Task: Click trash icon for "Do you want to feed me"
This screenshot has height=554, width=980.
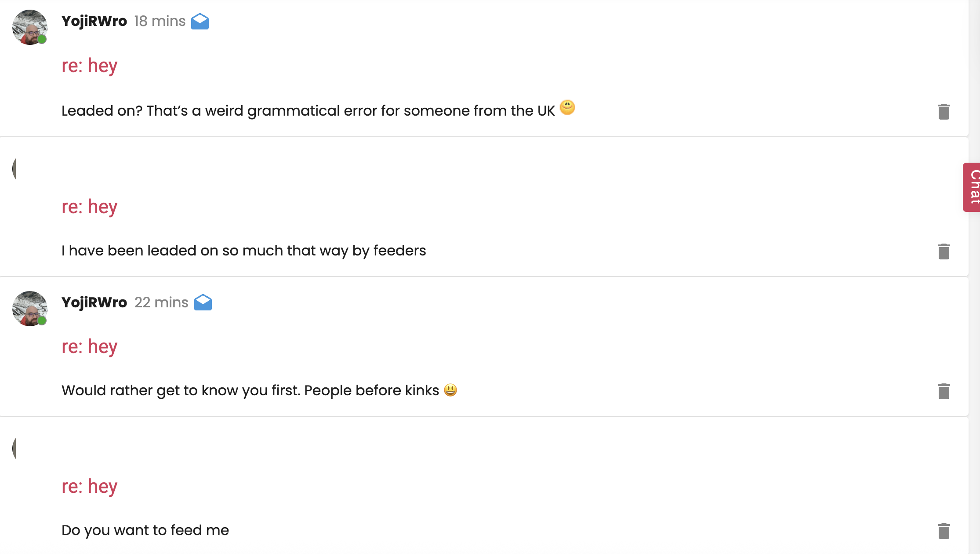Action: [944, 531]
